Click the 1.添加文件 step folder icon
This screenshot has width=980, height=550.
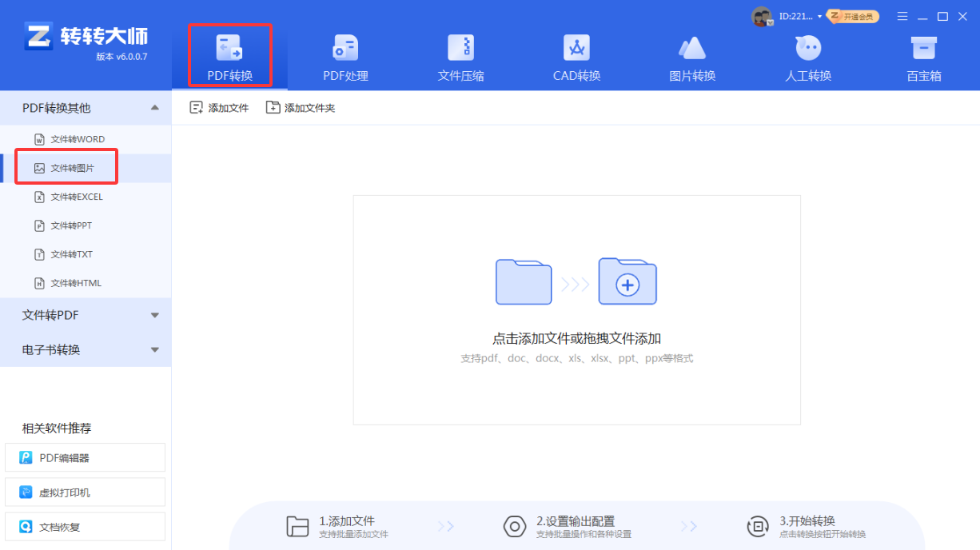click(297, 526)
